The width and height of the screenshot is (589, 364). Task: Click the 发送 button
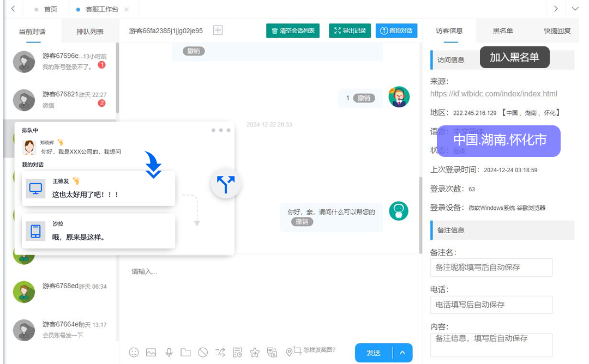coord(374,353)
